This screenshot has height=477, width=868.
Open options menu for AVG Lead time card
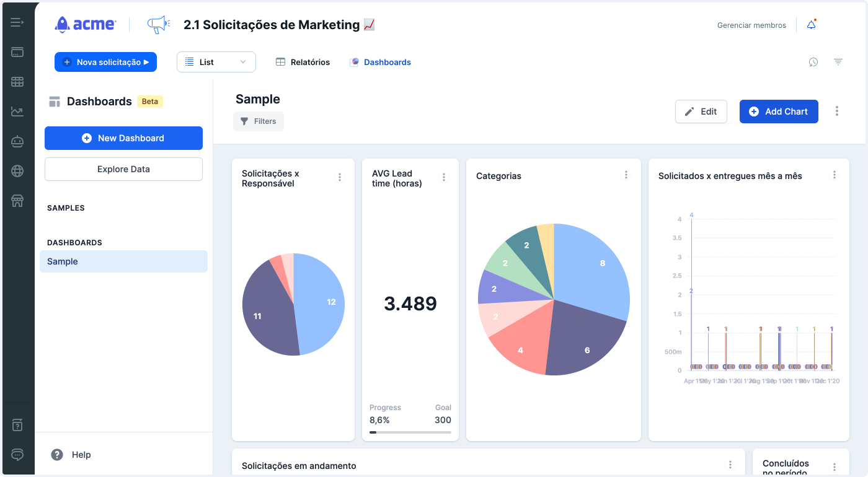pyautogui.click(x=444, y=177)
